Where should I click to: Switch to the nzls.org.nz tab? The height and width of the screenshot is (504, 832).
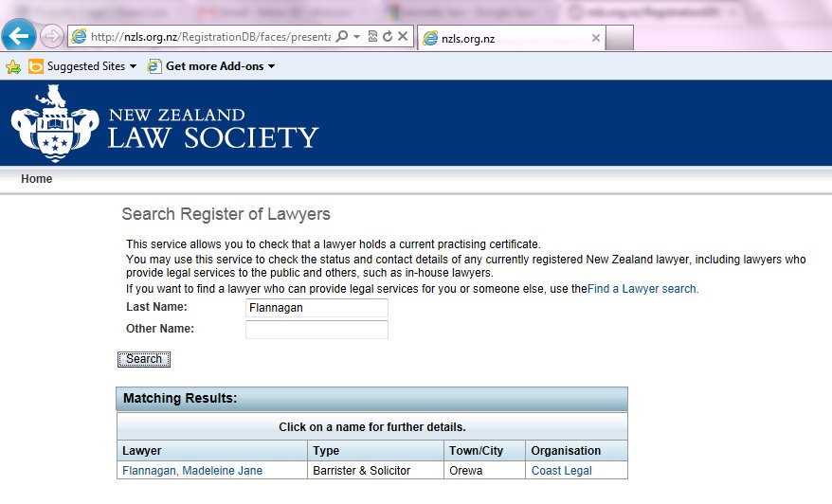(x=512, y=38)
